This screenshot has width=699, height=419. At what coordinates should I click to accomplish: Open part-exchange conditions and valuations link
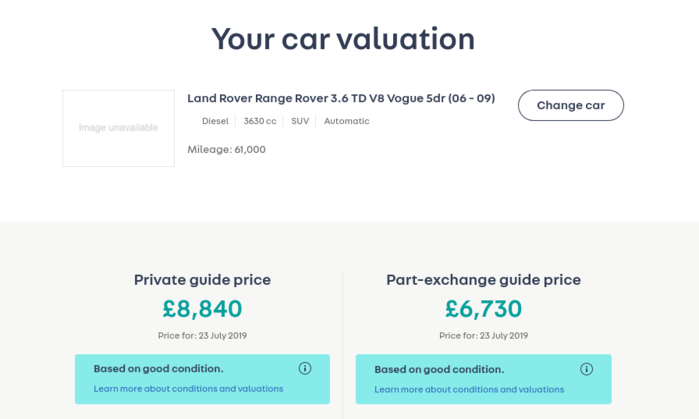[469, 389]
